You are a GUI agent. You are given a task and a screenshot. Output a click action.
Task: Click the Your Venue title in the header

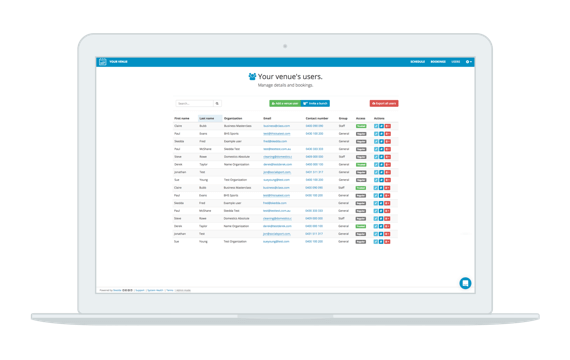tap(119, 62)
